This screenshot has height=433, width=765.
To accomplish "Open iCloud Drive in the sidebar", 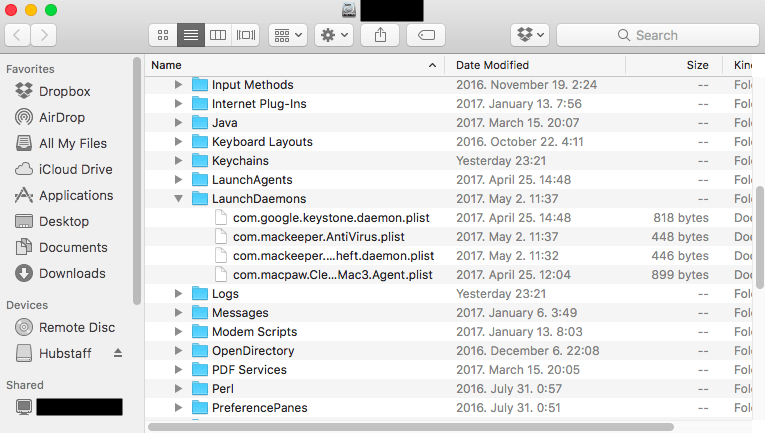I will coord(64,169).
